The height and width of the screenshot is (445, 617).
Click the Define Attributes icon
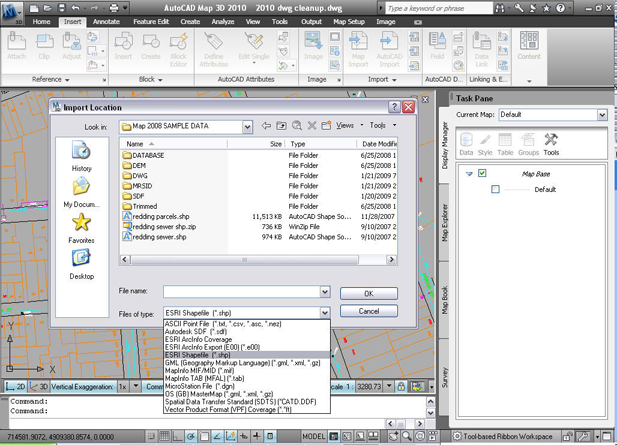pyautogui.click(x=214, y=49)
